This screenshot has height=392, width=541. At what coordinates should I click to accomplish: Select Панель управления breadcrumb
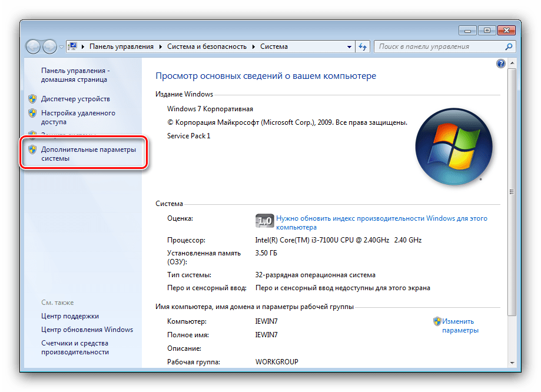(121, 46)
